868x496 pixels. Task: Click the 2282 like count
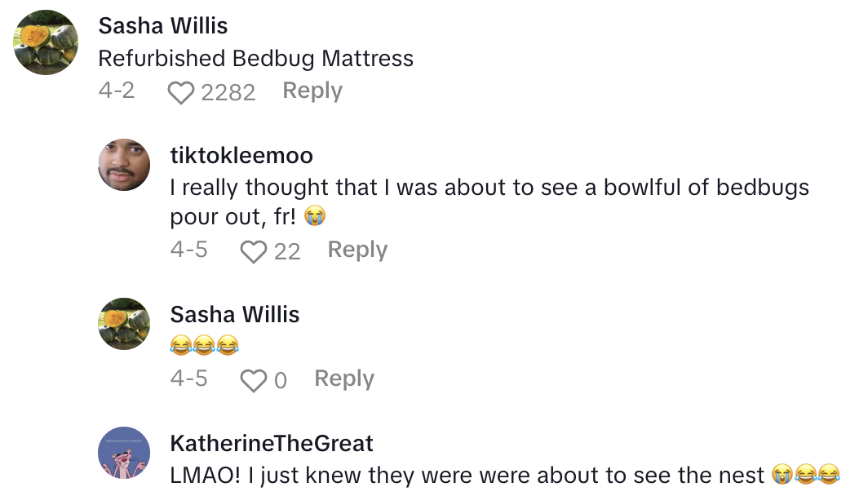click(x=228, y=92)
